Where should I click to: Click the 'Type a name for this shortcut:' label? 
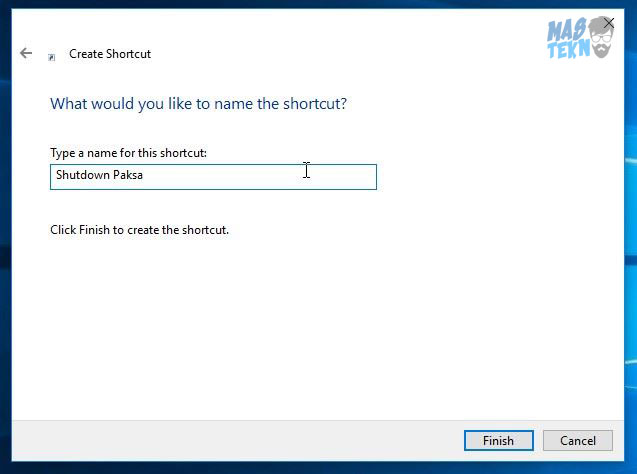(x=128, y=153)
